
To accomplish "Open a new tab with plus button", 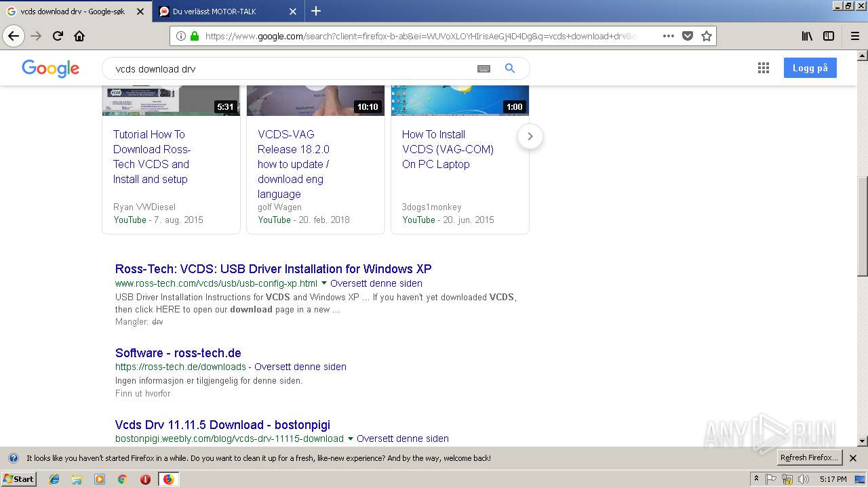I will click(316, 11).
